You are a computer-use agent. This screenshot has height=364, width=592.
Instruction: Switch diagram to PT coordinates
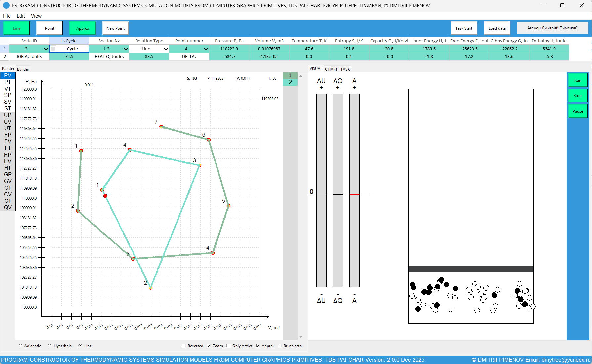point(8,82)
